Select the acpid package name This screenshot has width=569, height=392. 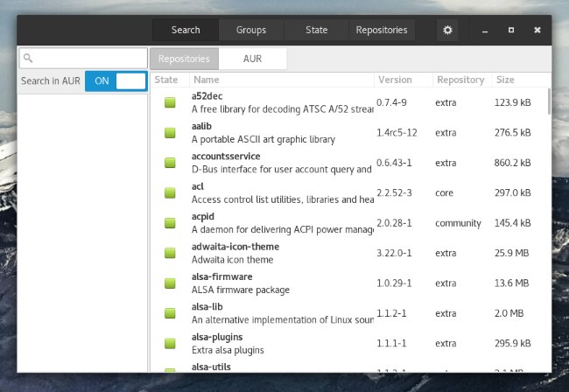(203, 217)
